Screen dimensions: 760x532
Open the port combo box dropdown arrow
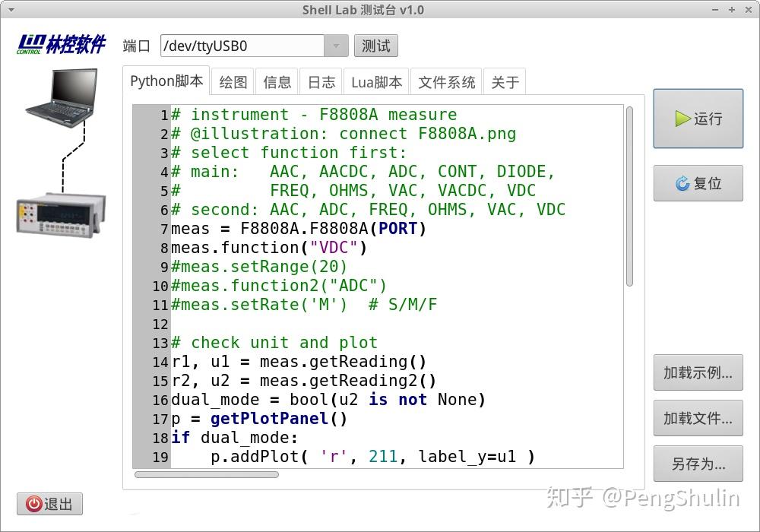[337, 46]
